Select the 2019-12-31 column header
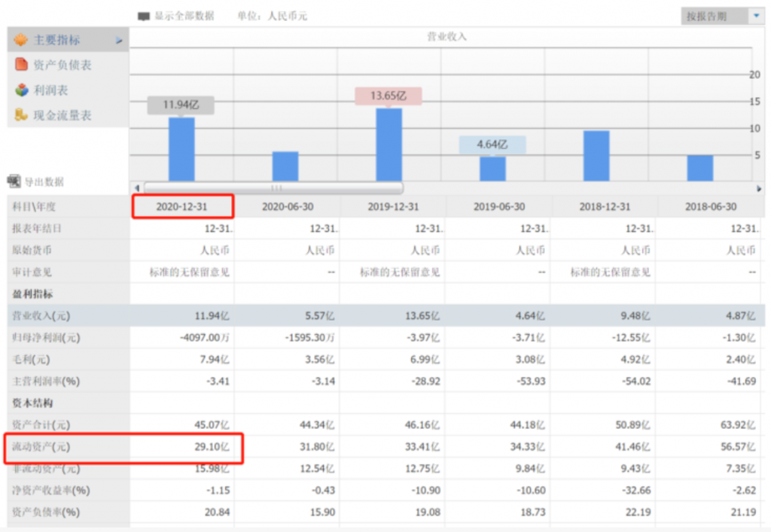The height and width of the screenshot is (532, 771). (392, 206)
